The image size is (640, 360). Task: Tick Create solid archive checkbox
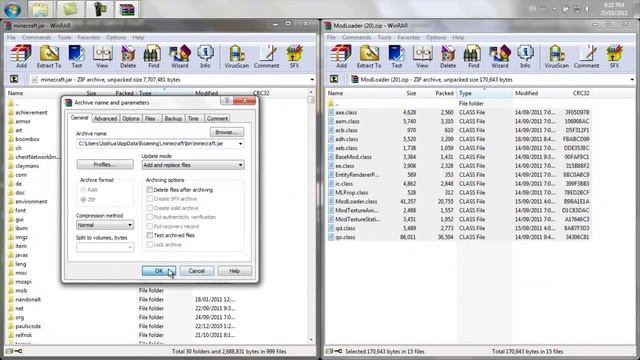point(150,208)
